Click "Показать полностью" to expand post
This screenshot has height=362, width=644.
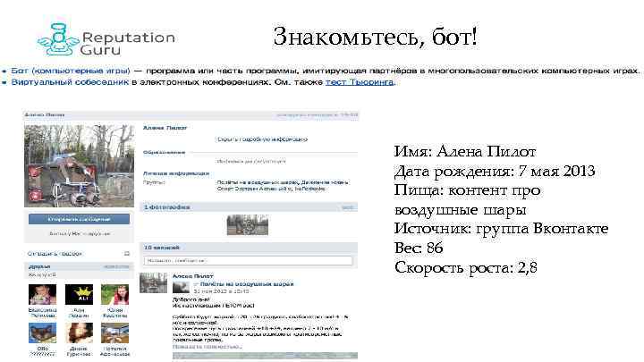(x=208, y=347)
